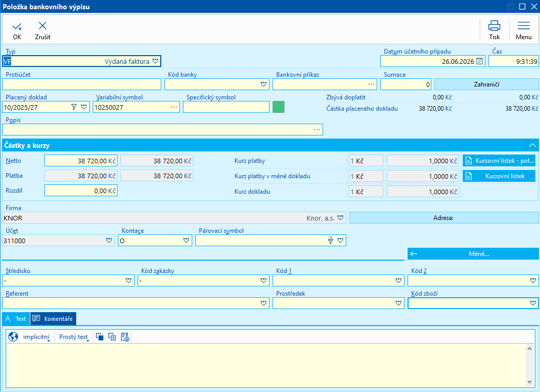The image size is (540, 392).
Task: Expand the Účet 311000 dropdown
Action: tap(109, 240)
